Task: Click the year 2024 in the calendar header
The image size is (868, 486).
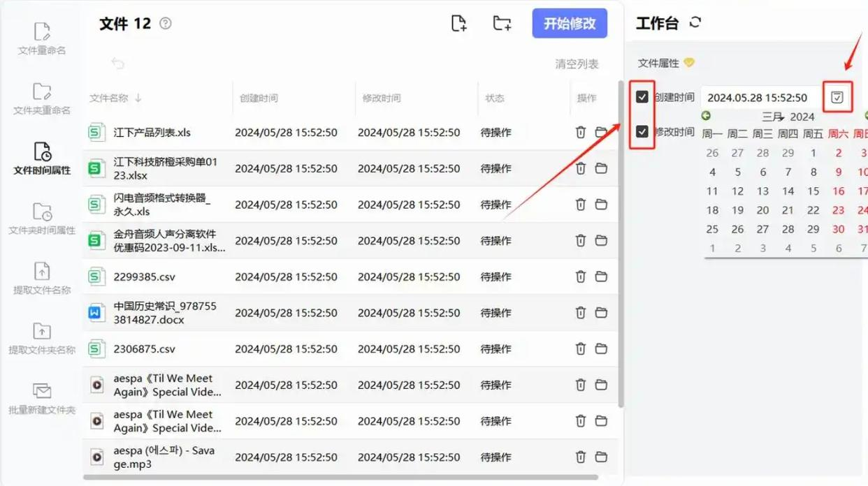Action: click(x=802, y=117)
